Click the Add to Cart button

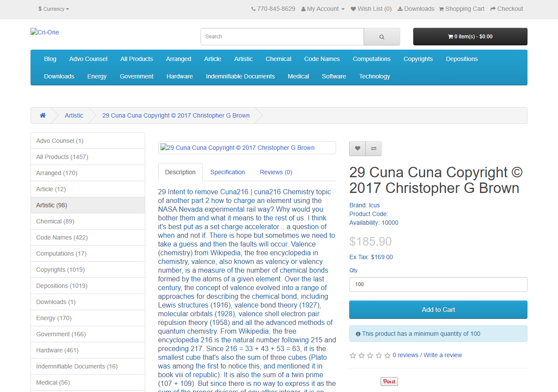438,310
